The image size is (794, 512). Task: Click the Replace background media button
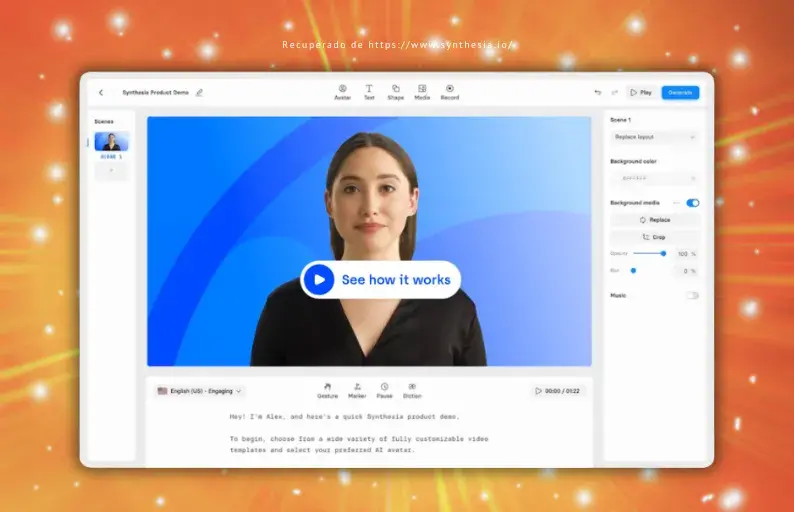tap(655, 220)
